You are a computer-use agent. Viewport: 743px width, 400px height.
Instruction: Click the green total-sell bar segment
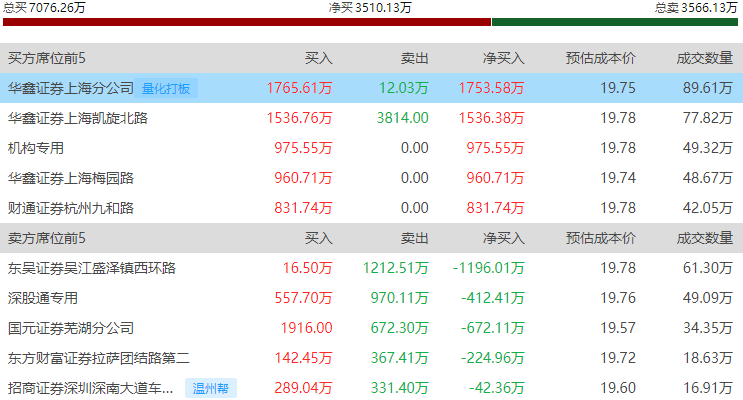pos(615,22)
